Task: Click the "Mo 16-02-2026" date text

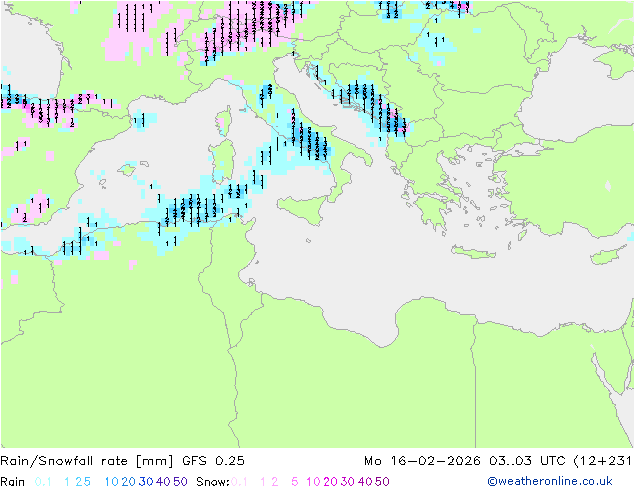Action: click(x=422, y=461)
